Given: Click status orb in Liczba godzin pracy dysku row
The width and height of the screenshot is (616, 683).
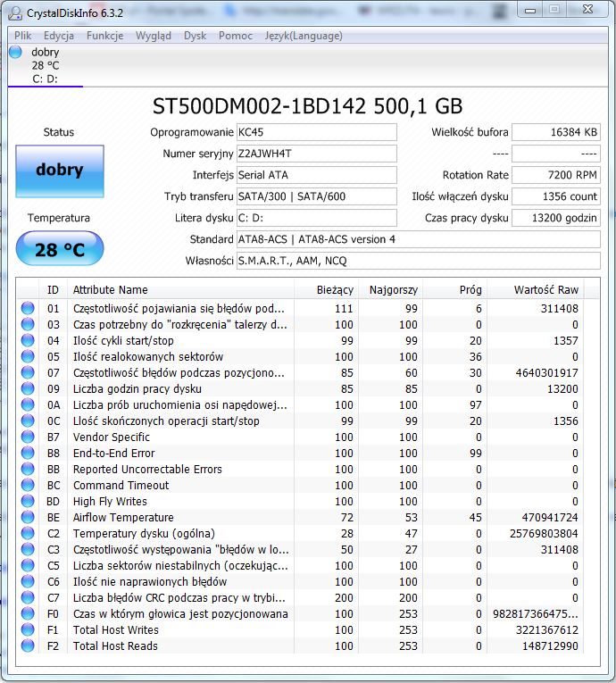Looking at the screenshot, I should [28, 388].
